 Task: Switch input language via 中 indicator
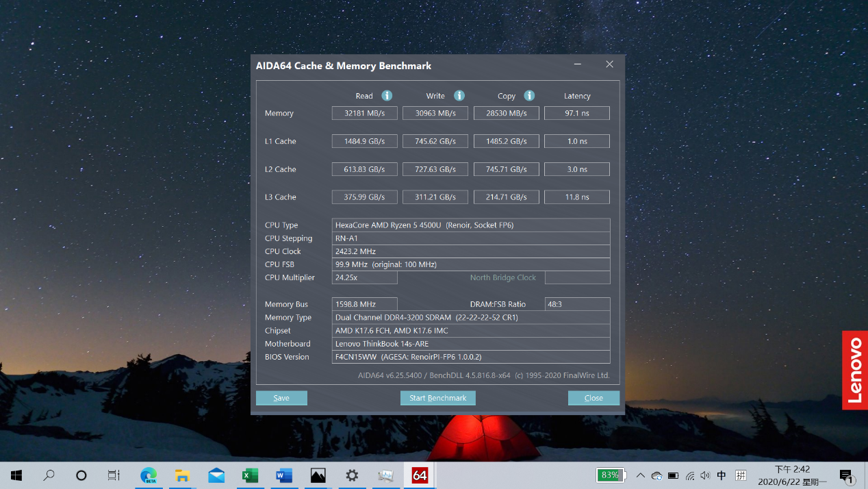coord(722,475)
